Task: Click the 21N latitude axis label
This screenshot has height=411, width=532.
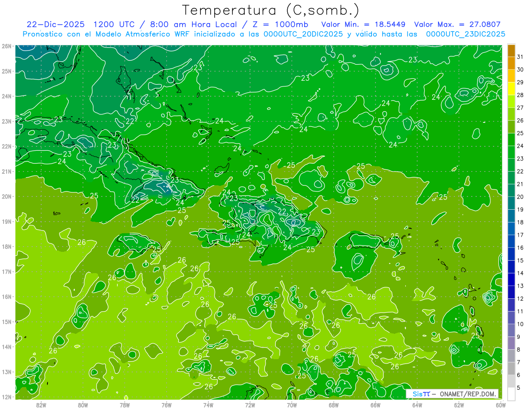Action: tap(6, 172)
